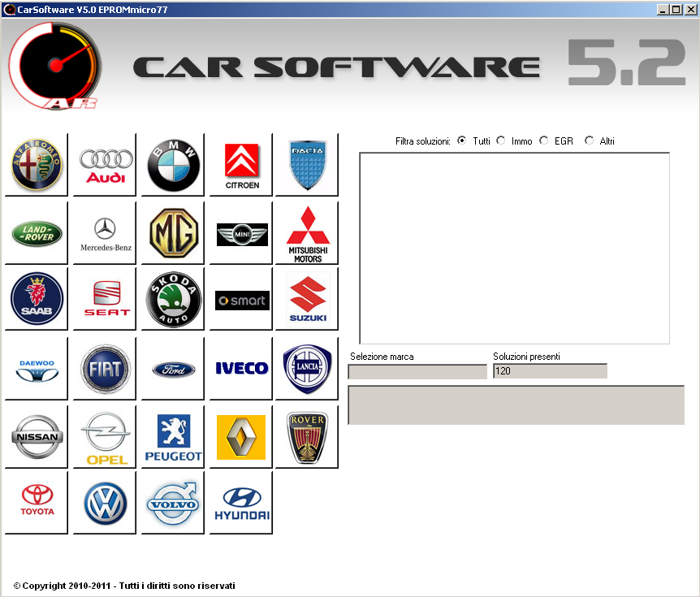Select the Peugeot brand logo

pyautogui.click(x=173, y=437)
